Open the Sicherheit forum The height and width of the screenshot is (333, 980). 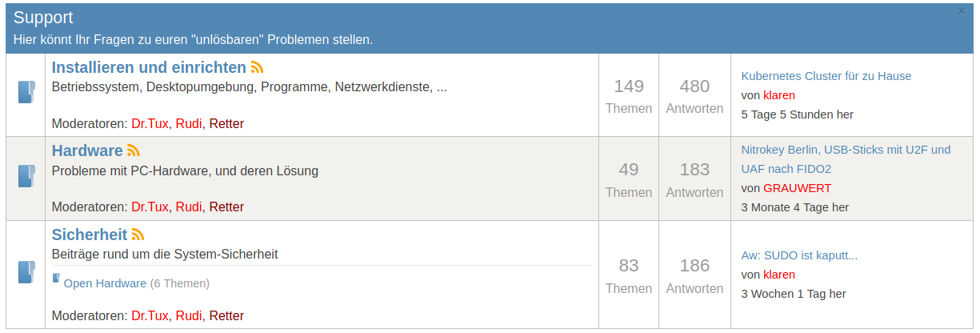point(90,235)
